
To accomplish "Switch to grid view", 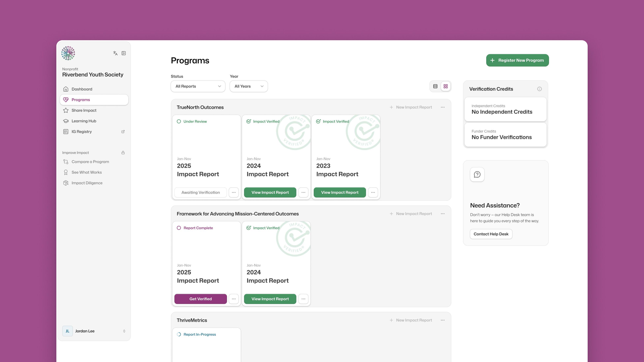I will (446, 86).
